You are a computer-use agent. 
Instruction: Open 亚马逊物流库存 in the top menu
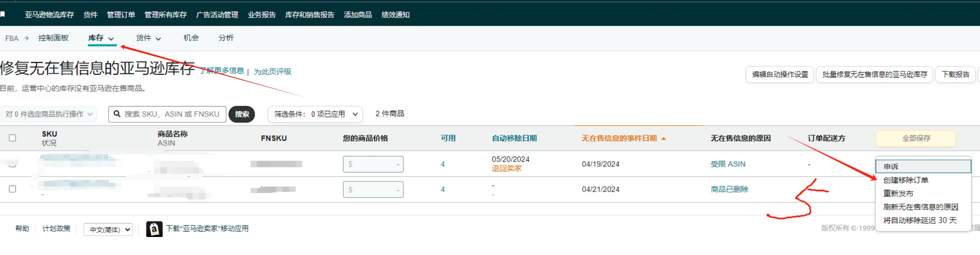49,15
